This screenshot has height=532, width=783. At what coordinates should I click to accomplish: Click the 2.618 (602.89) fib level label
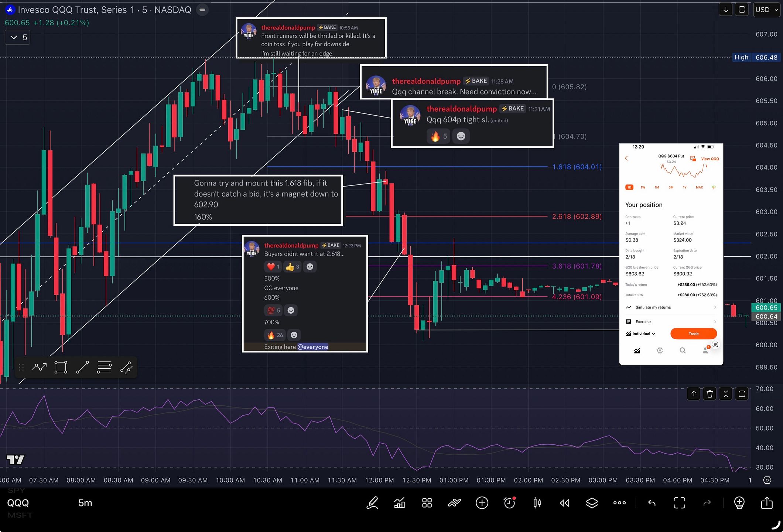pyautogui.click(x=577, y=216)
